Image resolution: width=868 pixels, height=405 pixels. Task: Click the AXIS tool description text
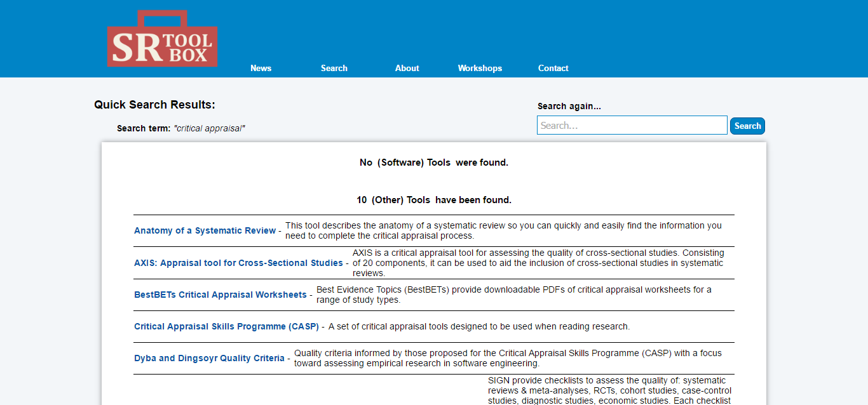tap(538, 263)
